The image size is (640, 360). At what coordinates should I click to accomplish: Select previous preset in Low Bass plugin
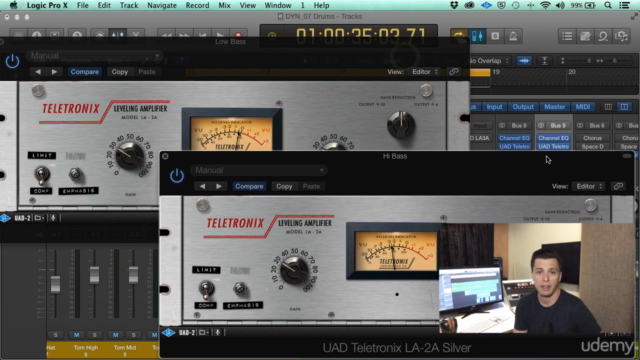click(x=38, y=72)
